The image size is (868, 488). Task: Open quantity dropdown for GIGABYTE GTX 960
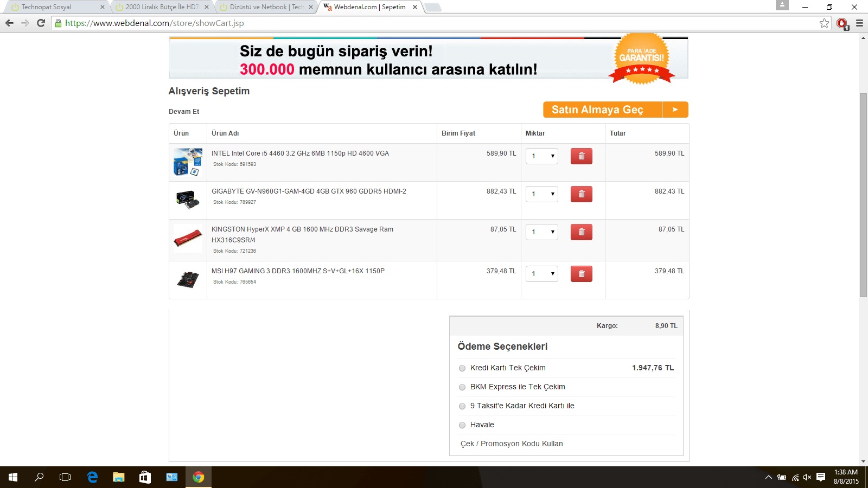click(x=542, y=194)
